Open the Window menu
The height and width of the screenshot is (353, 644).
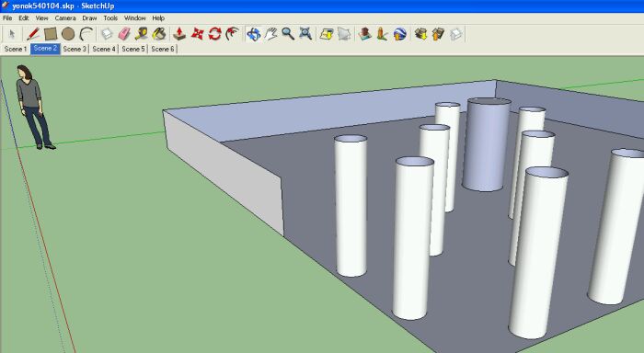click(135, 18)
